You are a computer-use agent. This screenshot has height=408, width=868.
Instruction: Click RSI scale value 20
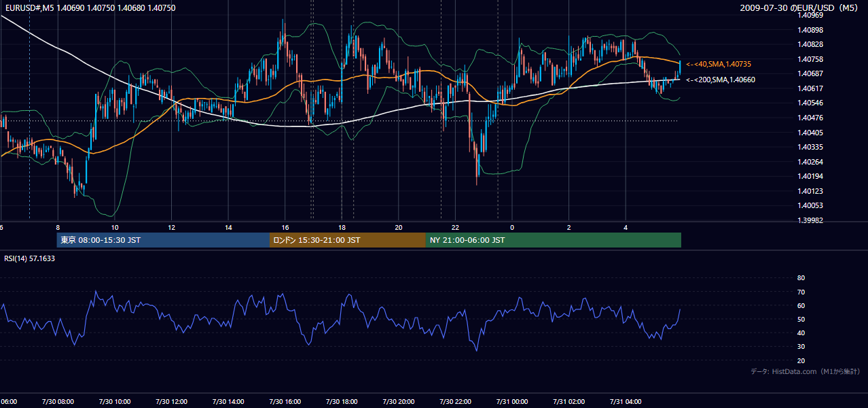click(x=801, y=360)
